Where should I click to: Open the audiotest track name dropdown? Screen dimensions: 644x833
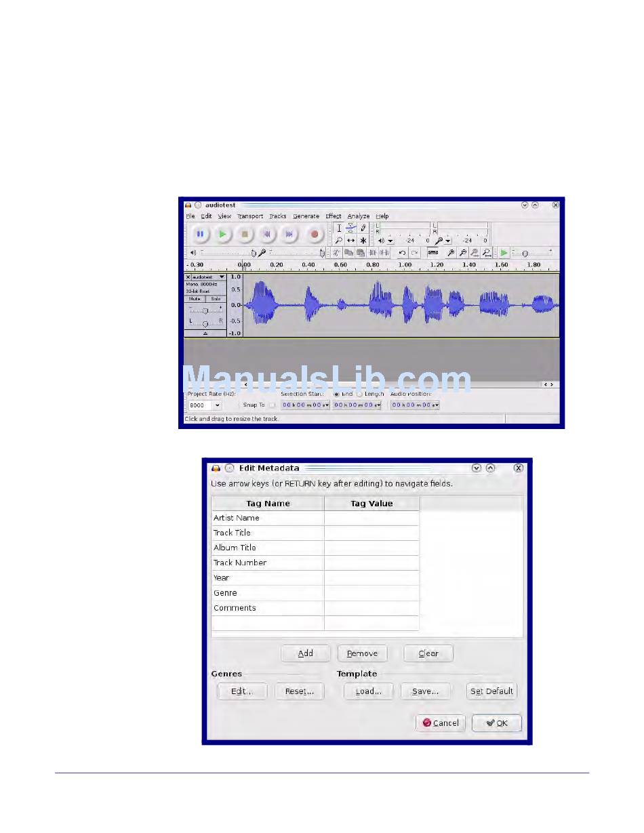pyautogui.click(x=222, y=277)
